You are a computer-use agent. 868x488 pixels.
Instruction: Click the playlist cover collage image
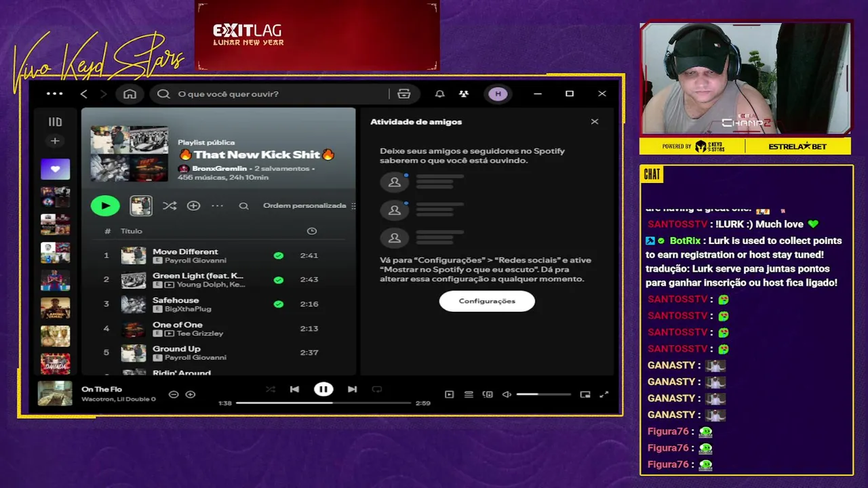coord(130,154)
